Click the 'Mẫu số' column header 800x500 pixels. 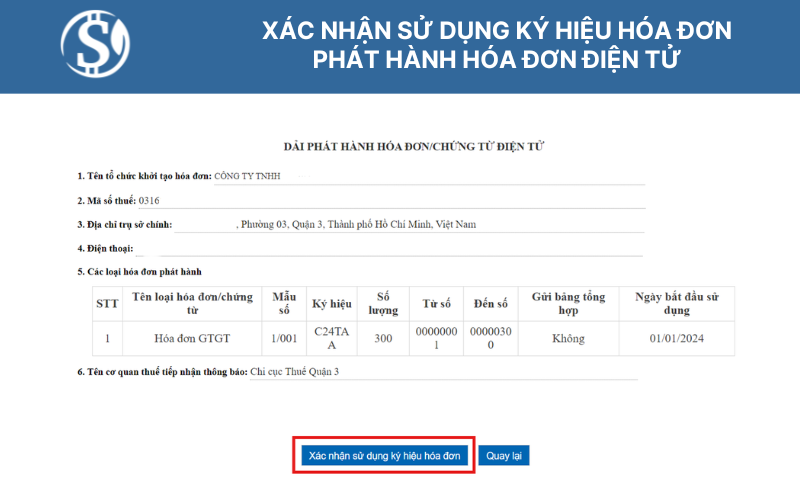click(x=284, y=304)
